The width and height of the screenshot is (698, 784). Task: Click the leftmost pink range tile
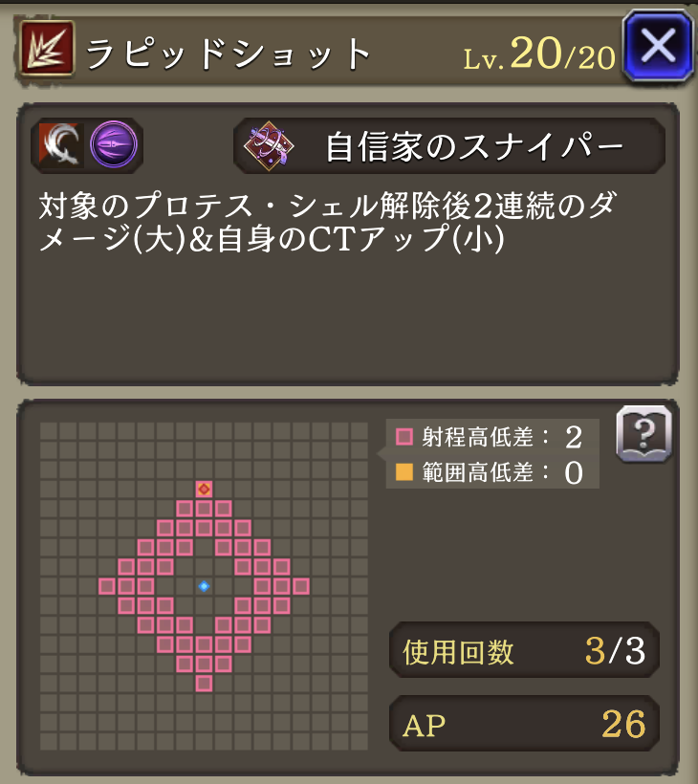click(x=106, y=586)
